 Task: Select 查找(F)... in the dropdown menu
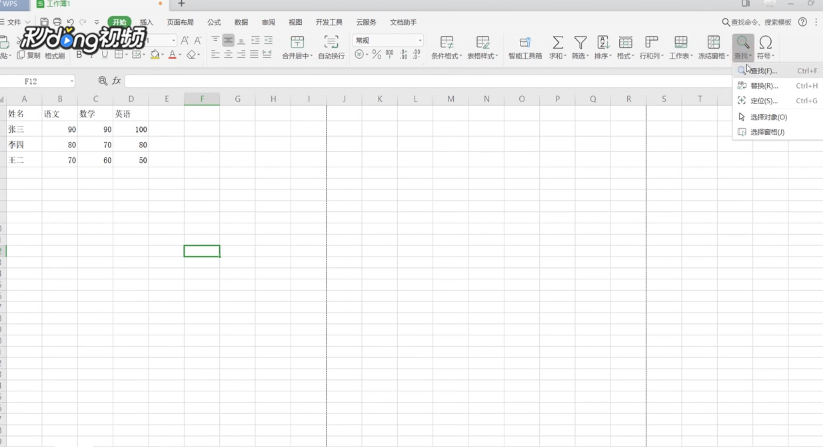(778, 70)
